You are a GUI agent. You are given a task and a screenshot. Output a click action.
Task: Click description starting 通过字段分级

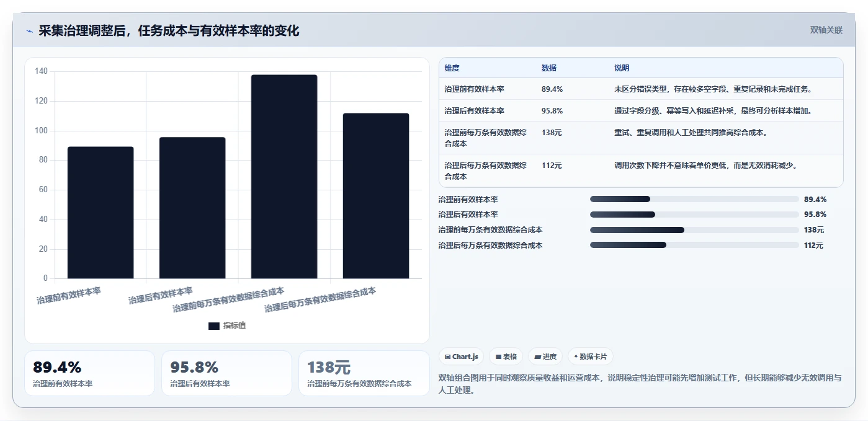(x=714, y=111)
